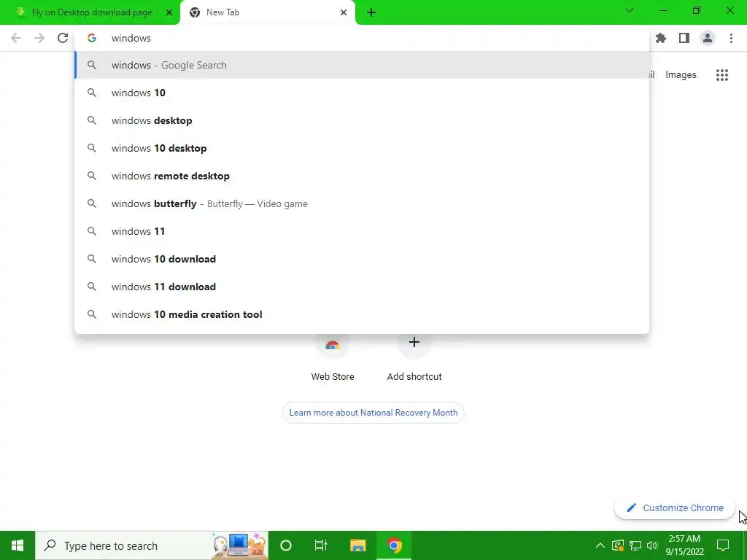Choose the "windows 11 download" suggestion

pyautogui.click(x=362, y=287)
